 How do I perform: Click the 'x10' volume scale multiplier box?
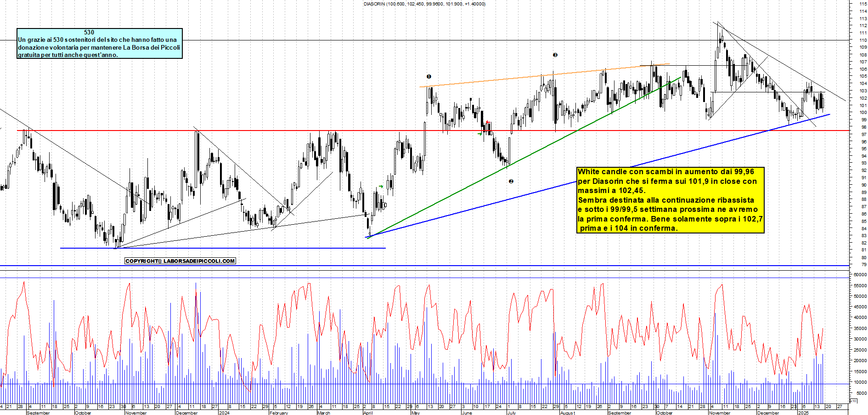coord(853,401)
